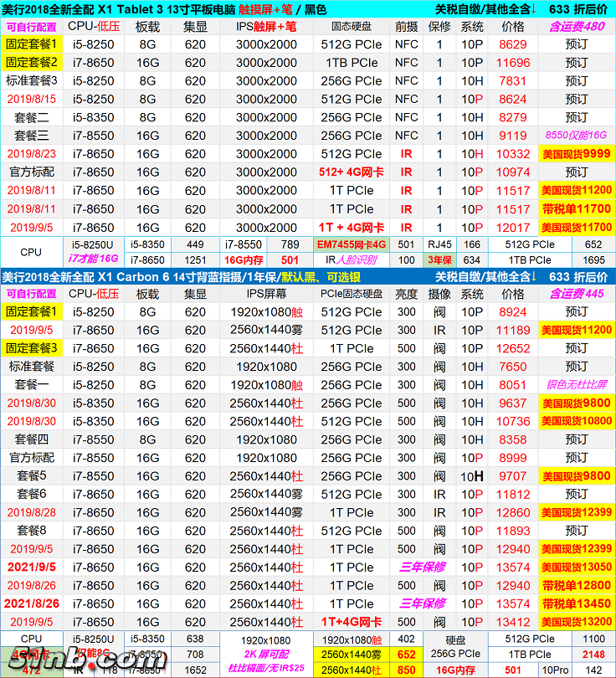Select the IR人脸识别 option cell

click(x=352, y=260)
